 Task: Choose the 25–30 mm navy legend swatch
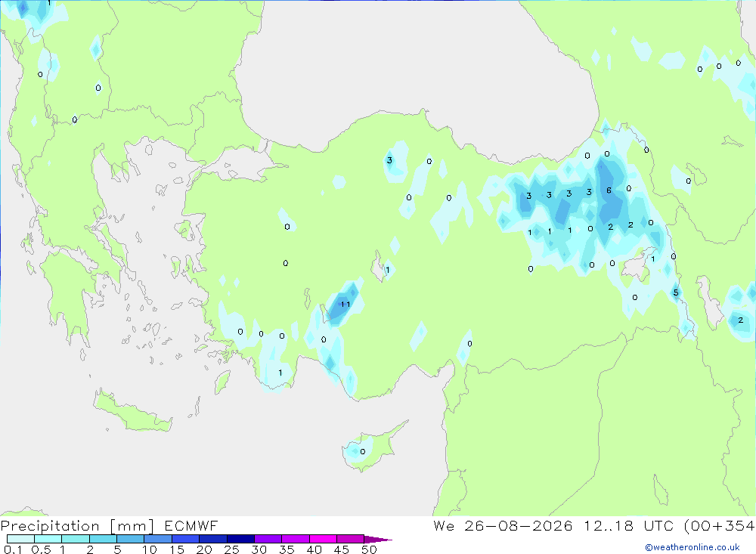[240, 539]
